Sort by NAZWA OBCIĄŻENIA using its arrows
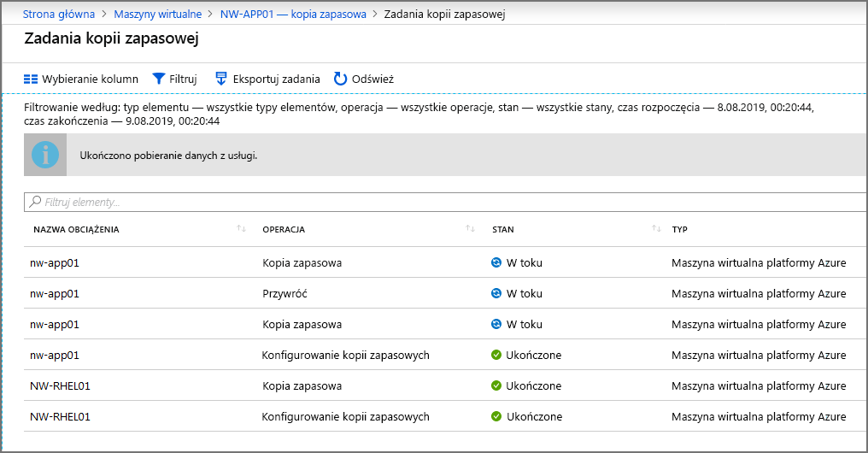The height and width of the screenshot is (453, 868). pos(242,229)
